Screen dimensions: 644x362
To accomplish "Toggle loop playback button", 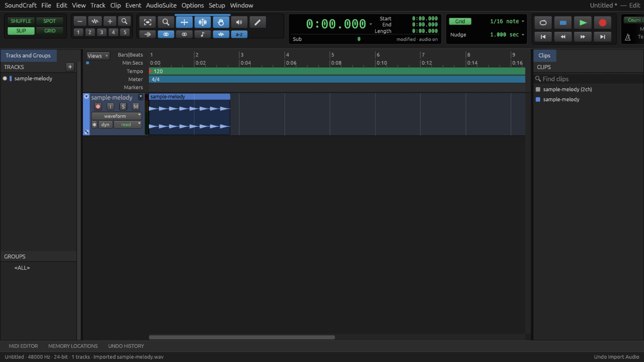I will (x=543, y=22).
